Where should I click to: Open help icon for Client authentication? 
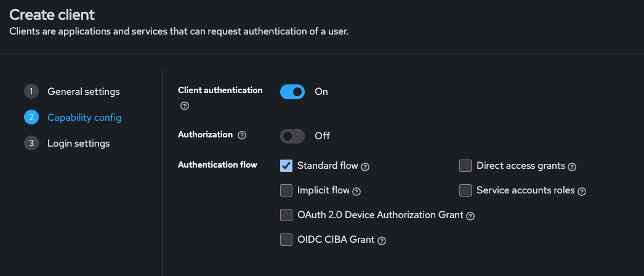[x=185, y=106]
